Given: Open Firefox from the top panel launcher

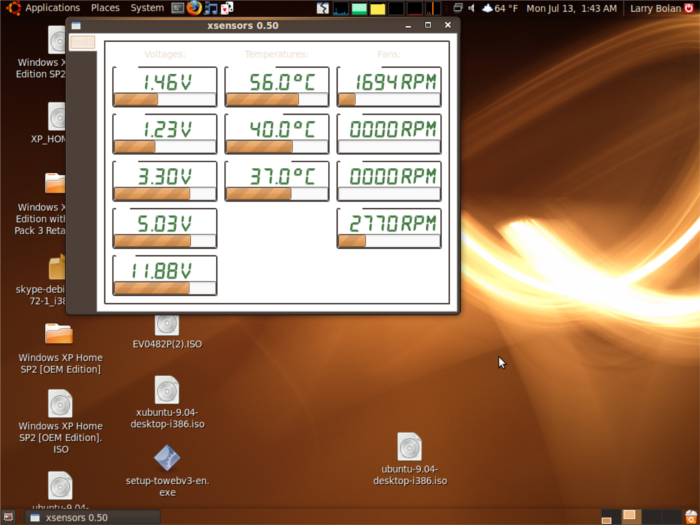Looking at the screenshot, I should coord(193,8).
